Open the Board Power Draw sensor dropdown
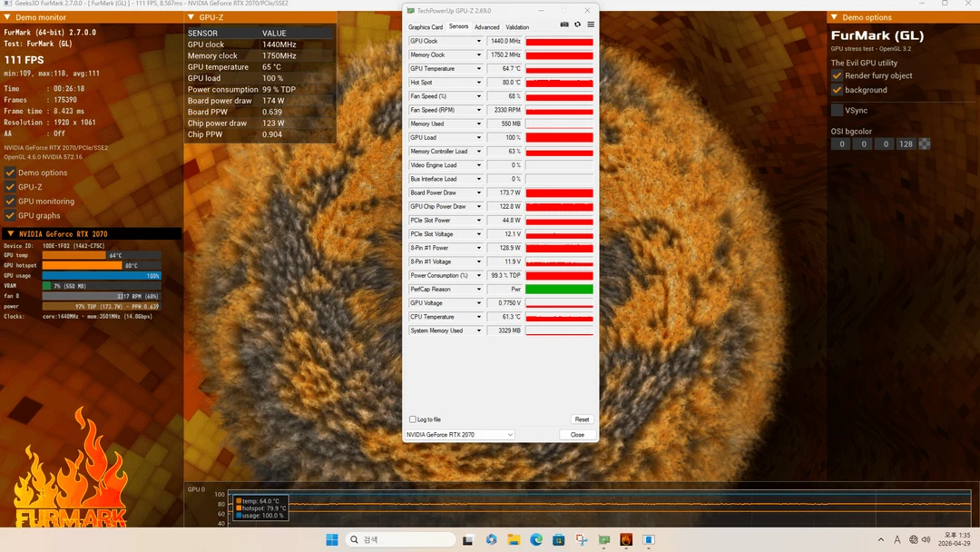Screen dimensions: 980x552 pyautogui.click(x=479, y=192)
